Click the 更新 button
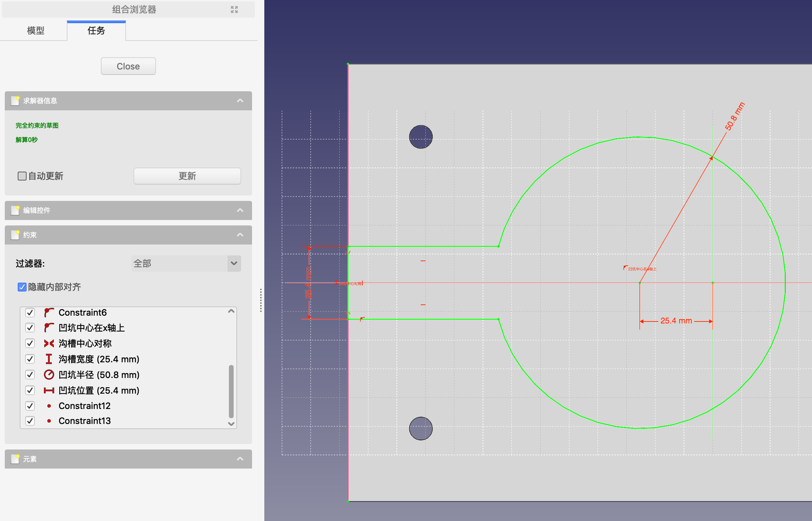812x521 pixels. pyautogui.click(x=187, y=175)
